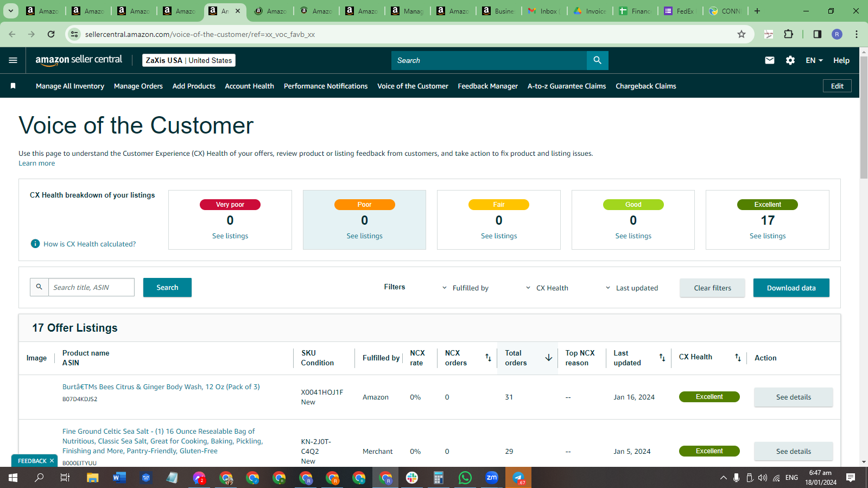Open the EN language dropdown
The width and height of the screenshot is (868, 488).
[x=814, y=60]
